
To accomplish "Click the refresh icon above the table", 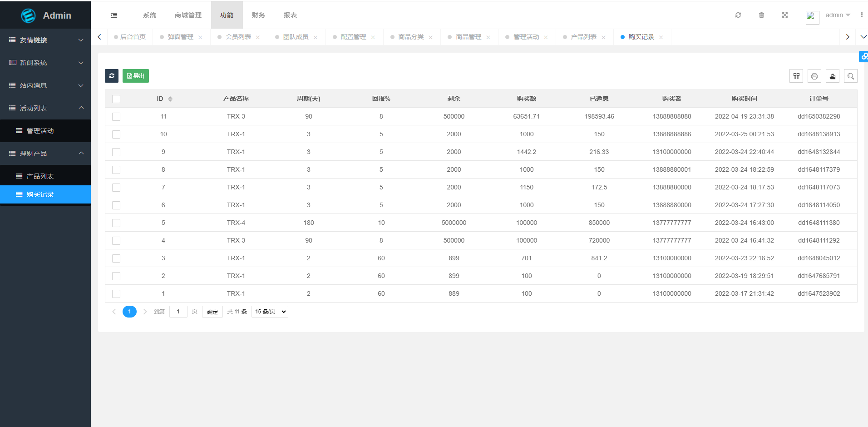I will click(112, 75).
